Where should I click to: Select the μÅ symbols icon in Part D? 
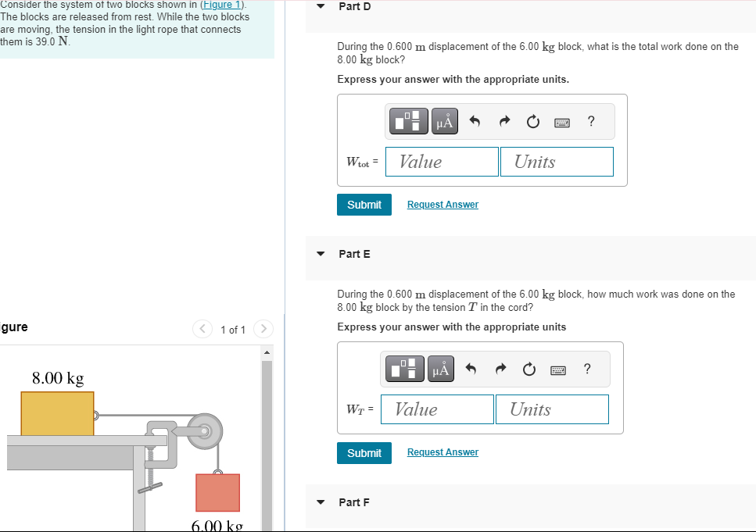pos(444,121)
